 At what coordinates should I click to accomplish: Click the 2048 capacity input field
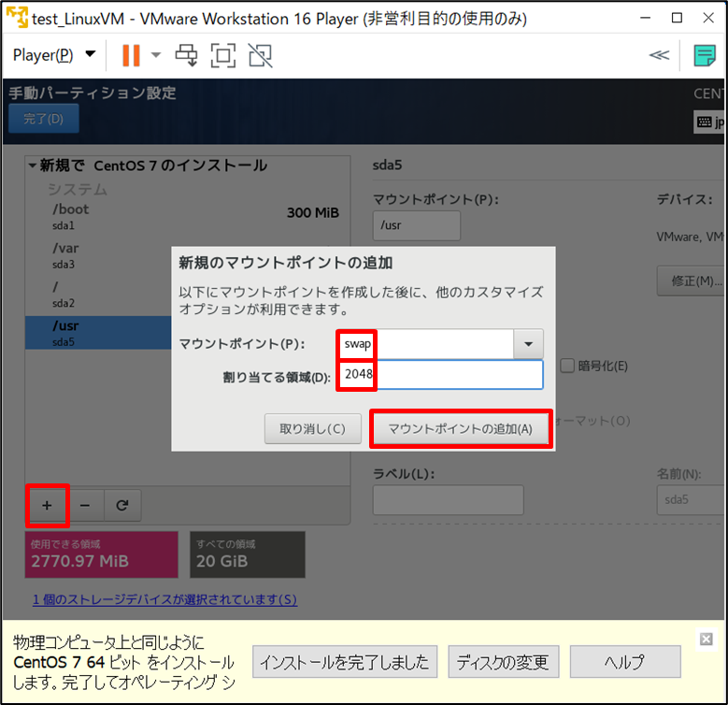pyautogui.click(x=440, y=374)
